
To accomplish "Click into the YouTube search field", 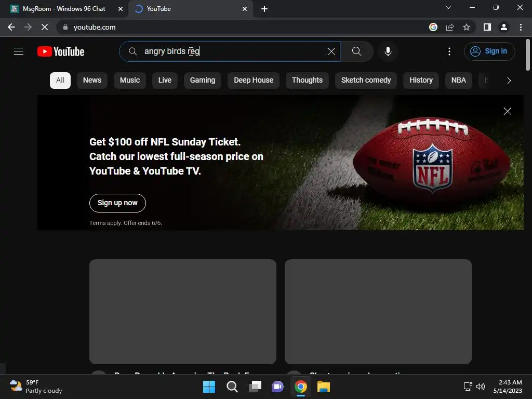I will click(x=230, y=51).
